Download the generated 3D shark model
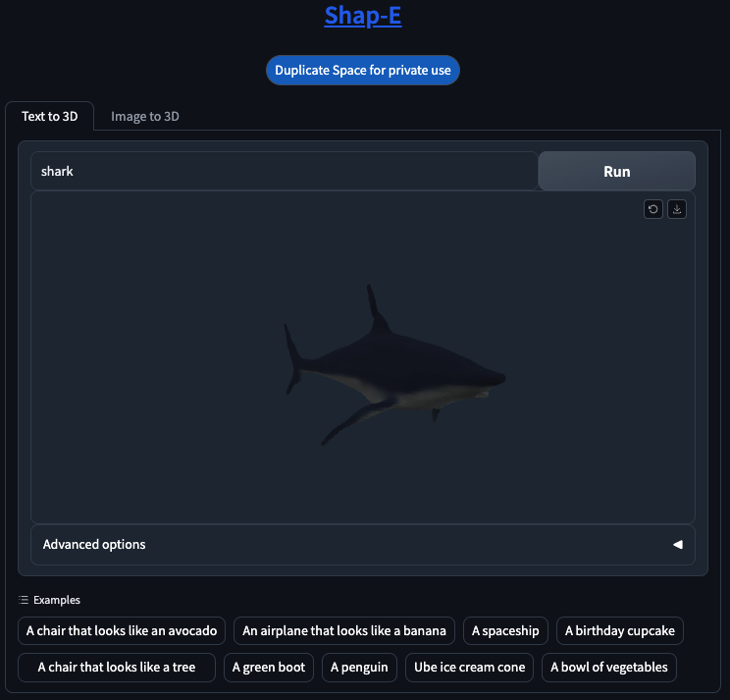The height and width of the screenshot is (700, 730). point(677,209)
